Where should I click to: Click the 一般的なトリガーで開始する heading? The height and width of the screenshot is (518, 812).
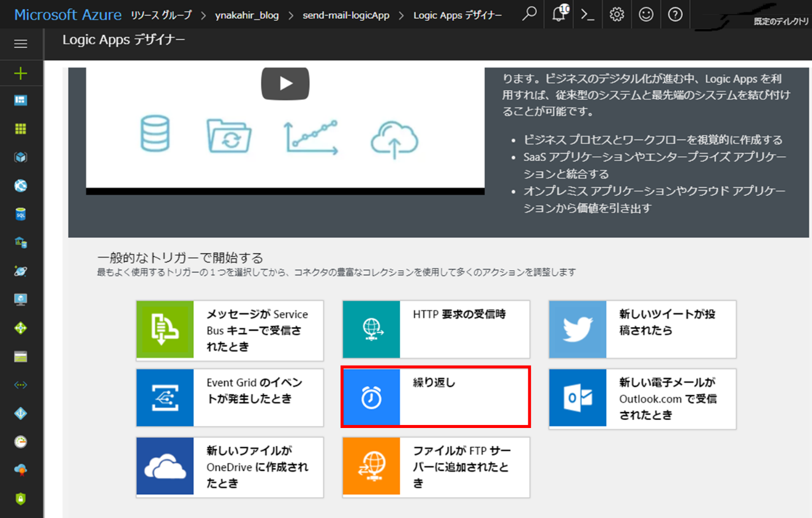click(x=180, y=257)
